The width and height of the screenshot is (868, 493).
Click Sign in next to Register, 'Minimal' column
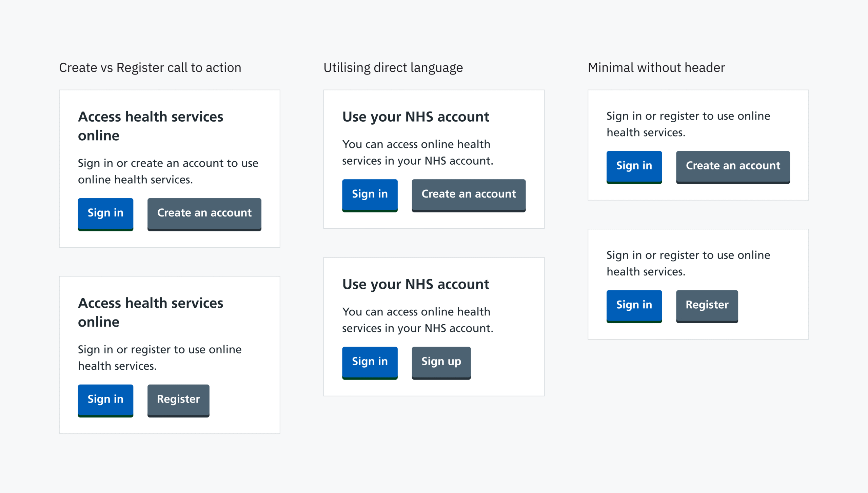pos(634,305)
